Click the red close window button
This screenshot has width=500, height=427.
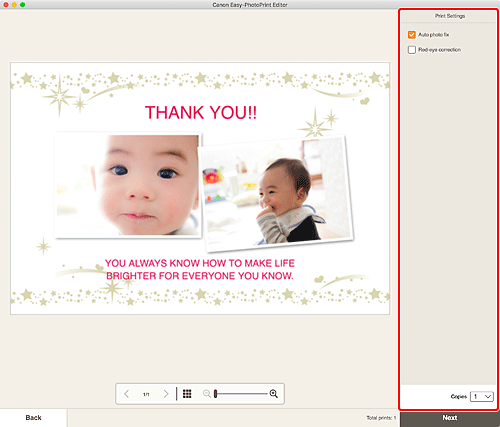(x=6, y=5)
